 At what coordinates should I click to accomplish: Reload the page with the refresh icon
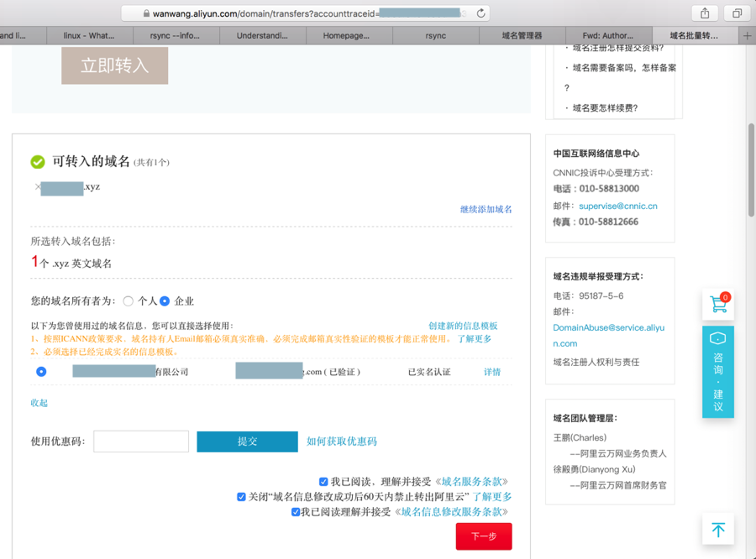480,13
